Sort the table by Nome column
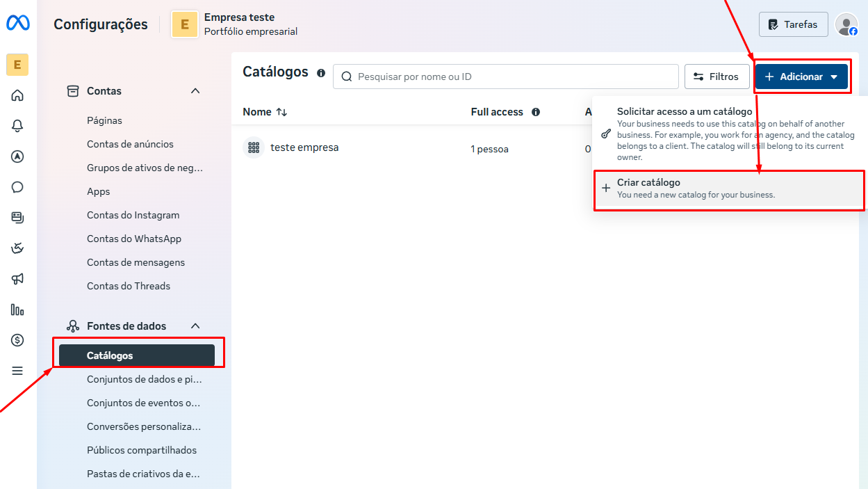 (265, 112)
